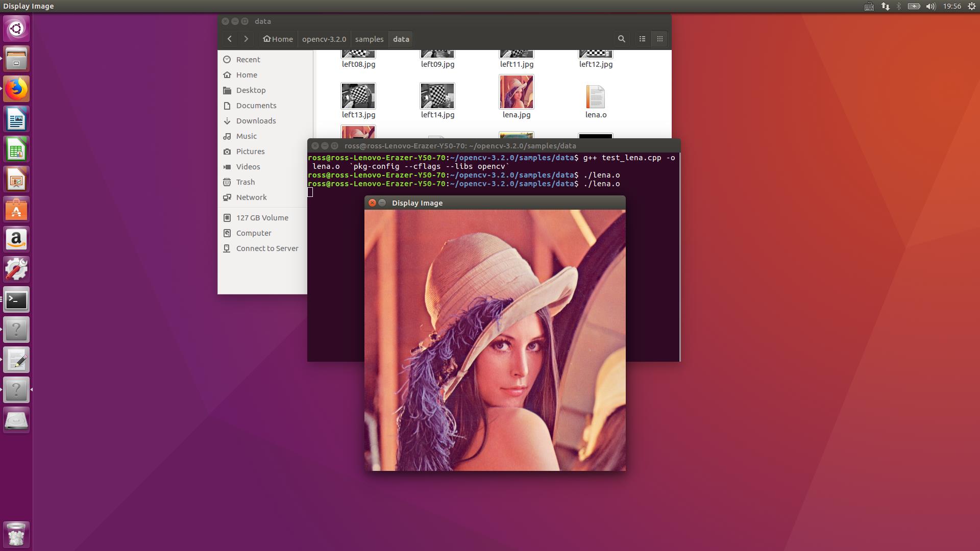Navigate forward using the forward arrow button

pos(246,38)
